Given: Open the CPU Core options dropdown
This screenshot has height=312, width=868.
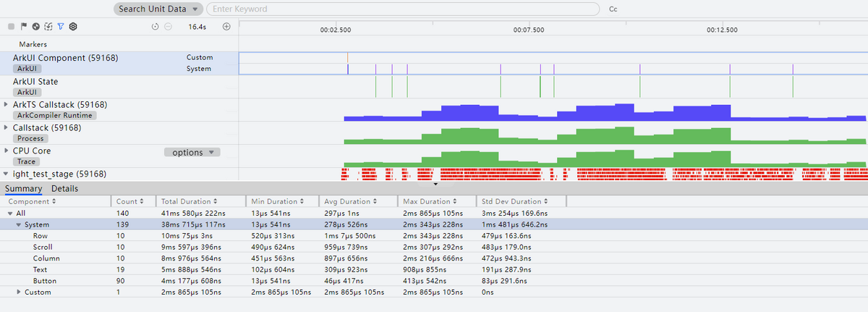Looking at the screenshot, I should [192, 152].
